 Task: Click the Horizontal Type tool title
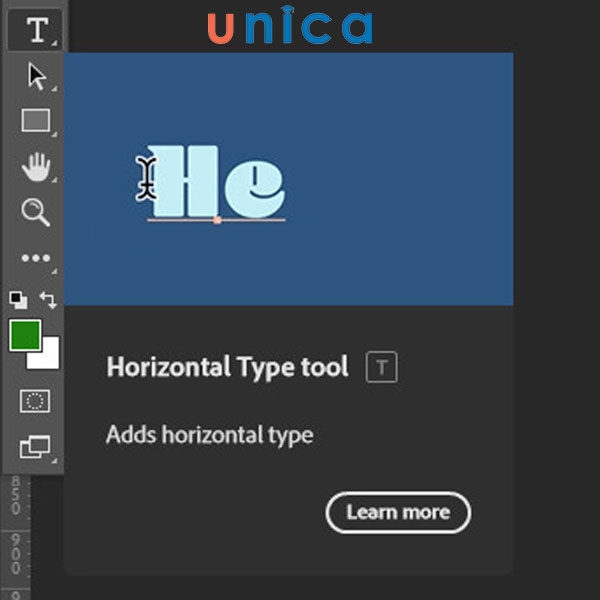coord(227,367)
